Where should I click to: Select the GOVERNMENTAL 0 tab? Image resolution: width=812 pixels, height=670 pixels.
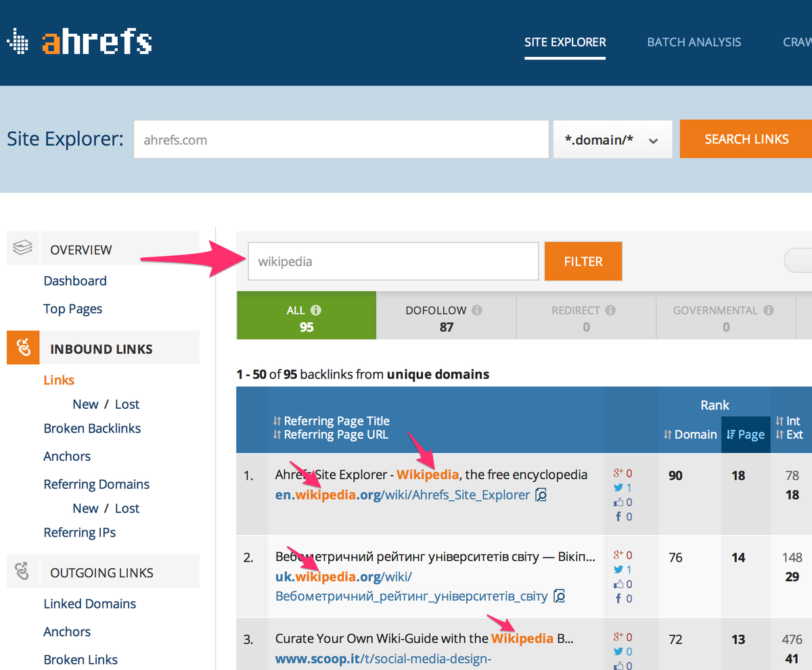[x=726, y=315]
